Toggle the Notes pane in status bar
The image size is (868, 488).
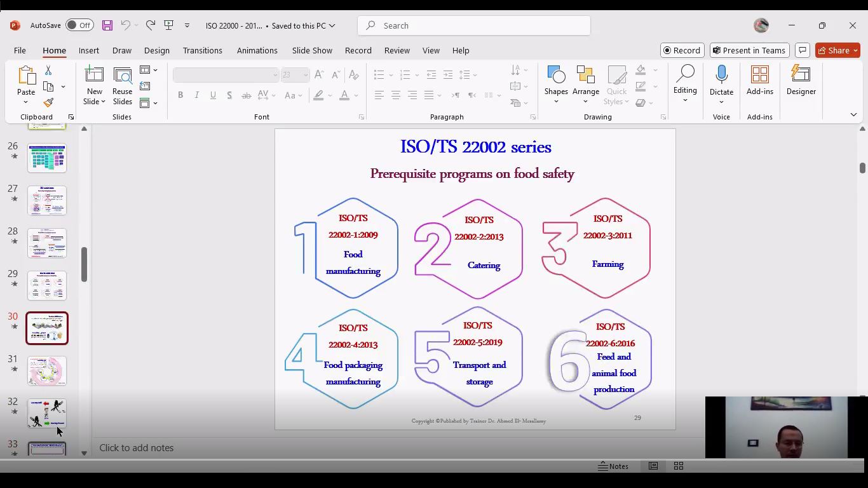coord(613,466)
